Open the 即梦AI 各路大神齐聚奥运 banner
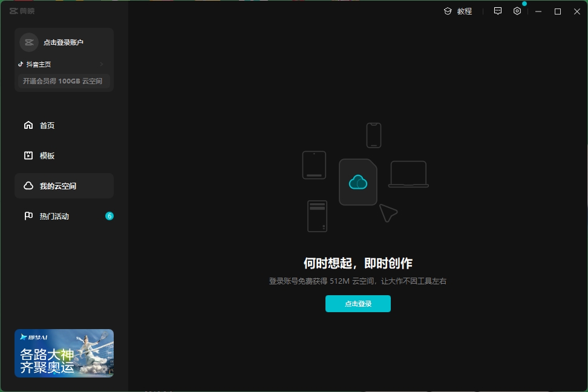 pos(64,353)
